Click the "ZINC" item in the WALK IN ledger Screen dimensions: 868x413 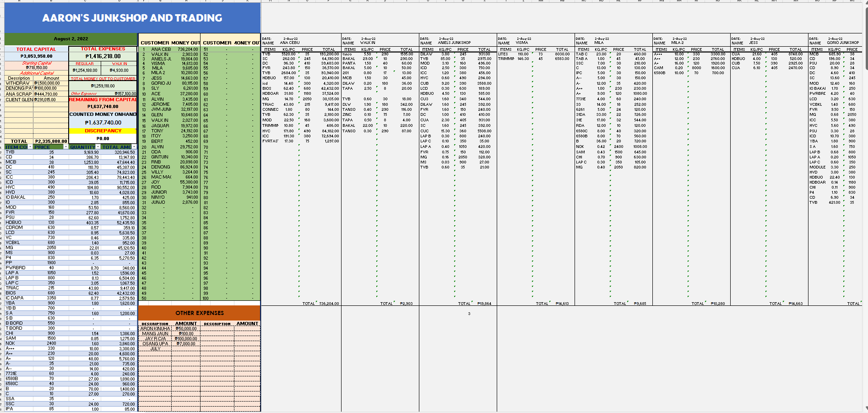(347, 114)
